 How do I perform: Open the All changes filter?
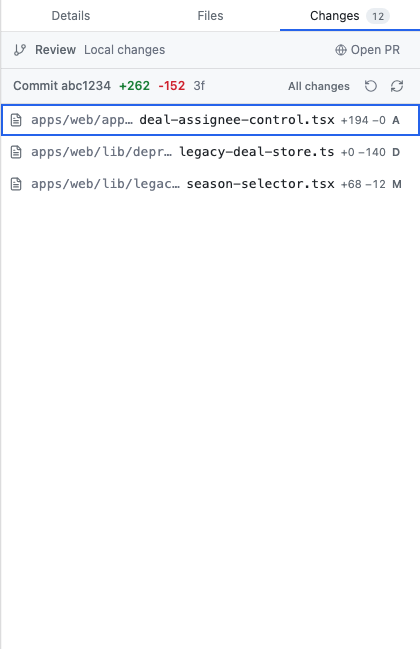coord(319,86)
